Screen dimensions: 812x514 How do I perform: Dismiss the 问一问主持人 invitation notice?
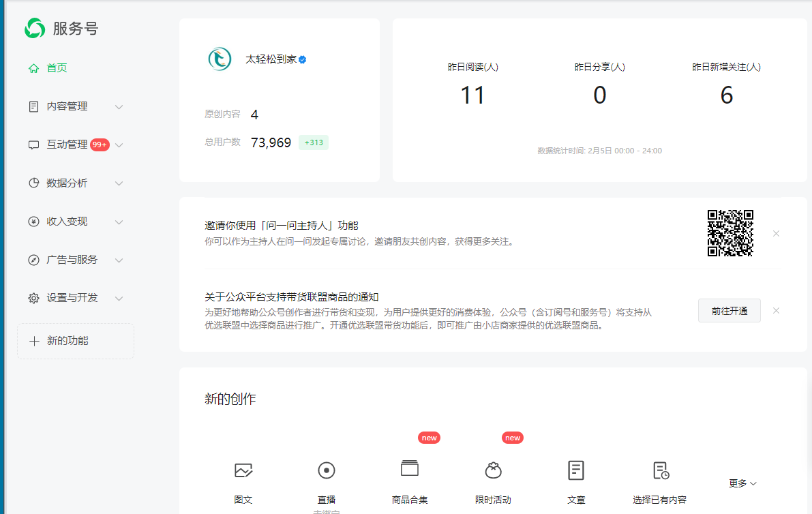[x=776, y=234]
